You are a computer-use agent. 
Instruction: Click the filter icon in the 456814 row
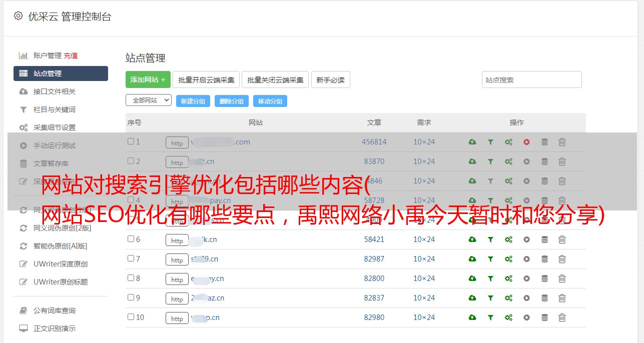point(490,142)
